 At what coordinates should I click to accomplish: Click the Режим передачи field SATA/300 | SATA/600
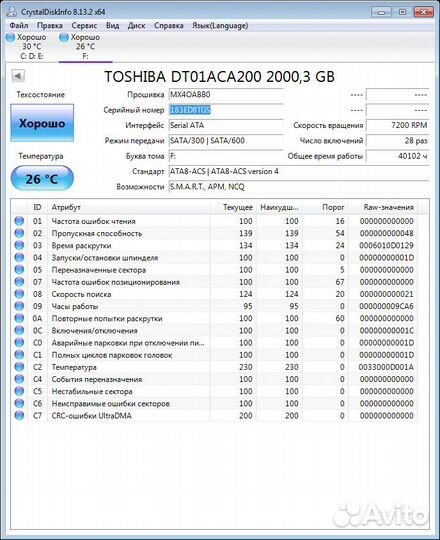coord(226,141)
